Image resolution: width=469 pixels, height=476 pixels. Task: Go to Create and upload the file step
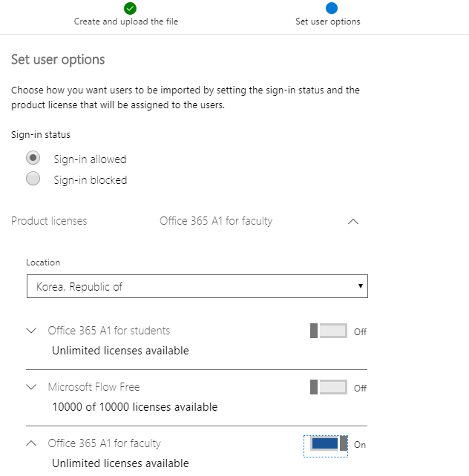click(x=126, y=22)
